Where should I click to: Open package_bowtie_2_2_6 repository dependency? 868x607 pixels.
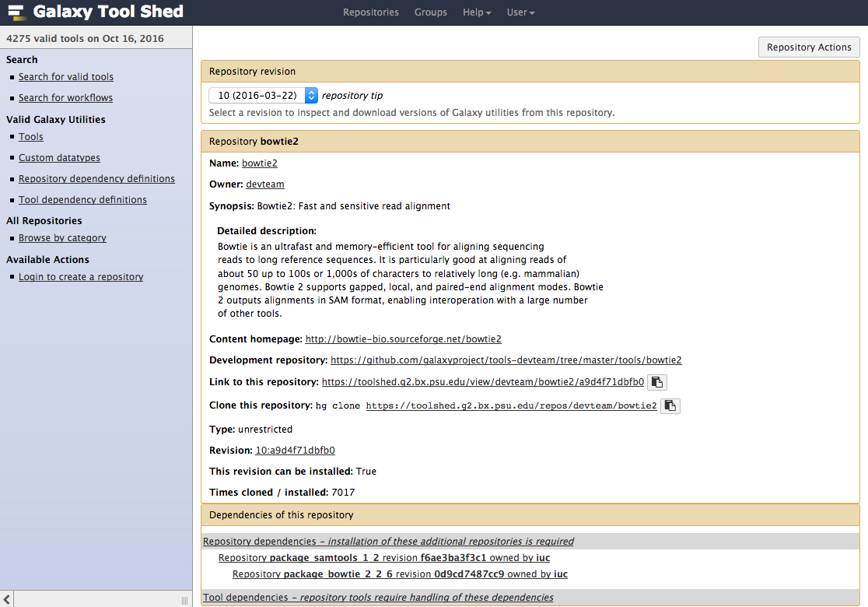(x=400, y=574)
